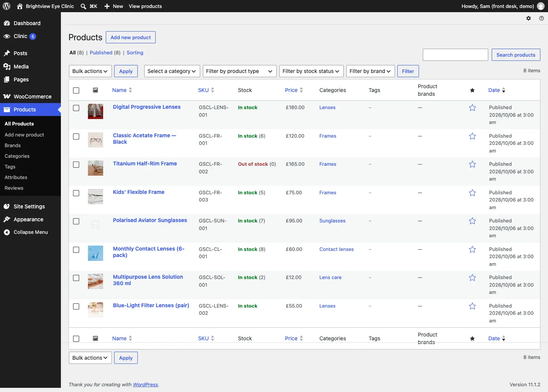Open the Sunglasses category link
This screenshot has height=392, width=548.
pos(332,221)
